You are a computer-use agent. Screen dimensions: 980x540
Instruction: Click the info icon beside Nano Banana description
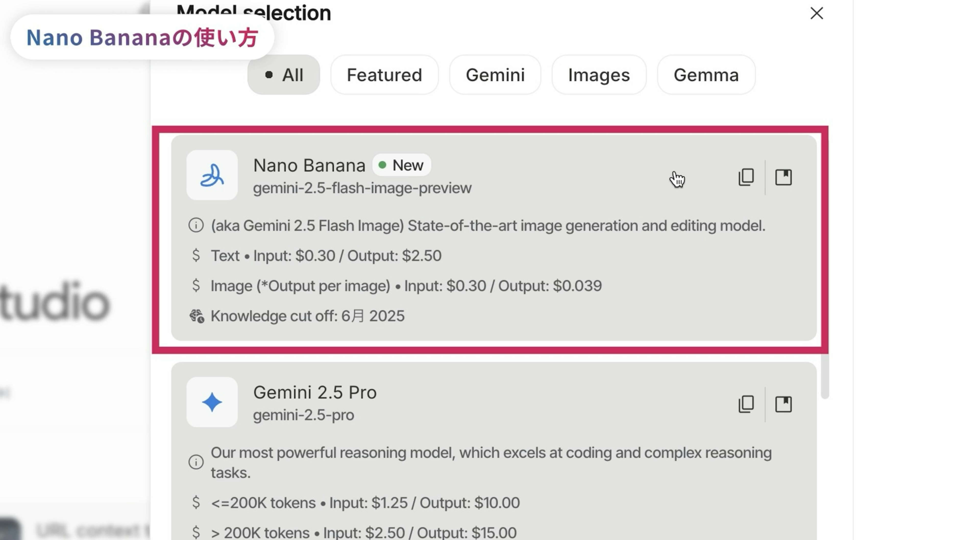coord(196,225)
